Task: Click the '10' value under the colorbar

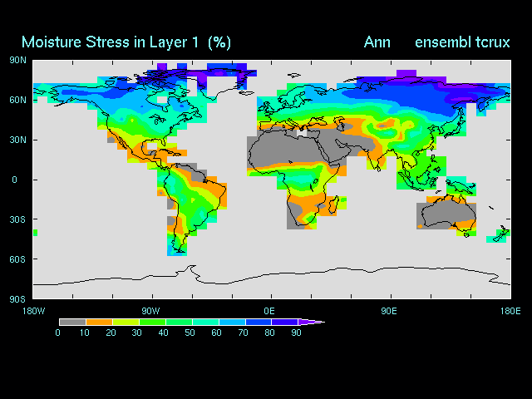Action: point(85,332)
